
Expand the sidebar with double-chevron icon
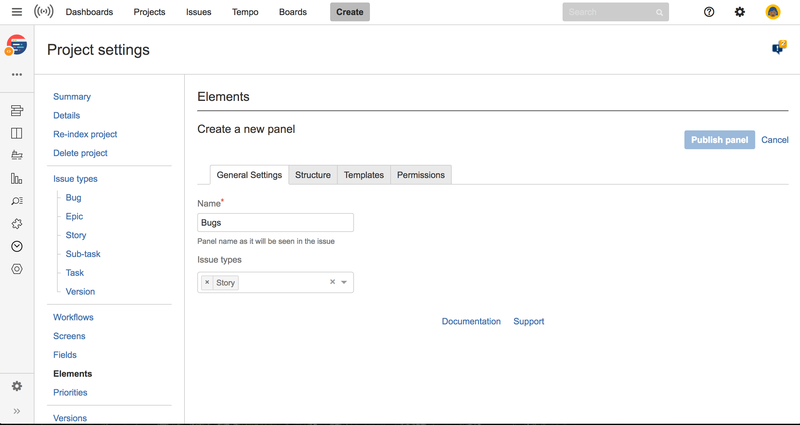[x=16, y=411]
